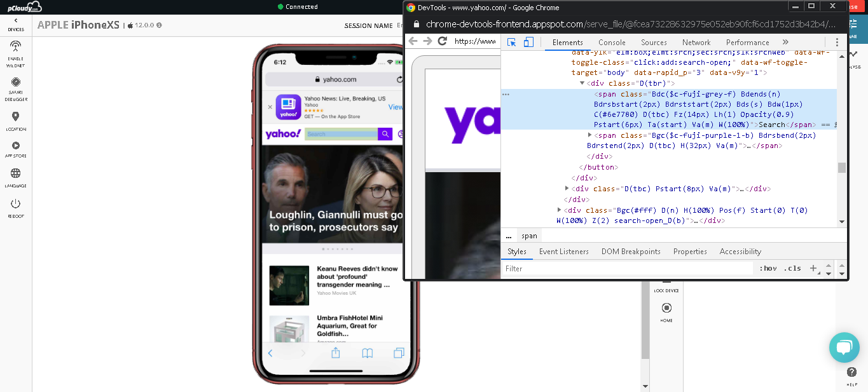The image size is (868, 392).
Task: Tap the yahoo.com address bar on phone
Action: [335, 79]
